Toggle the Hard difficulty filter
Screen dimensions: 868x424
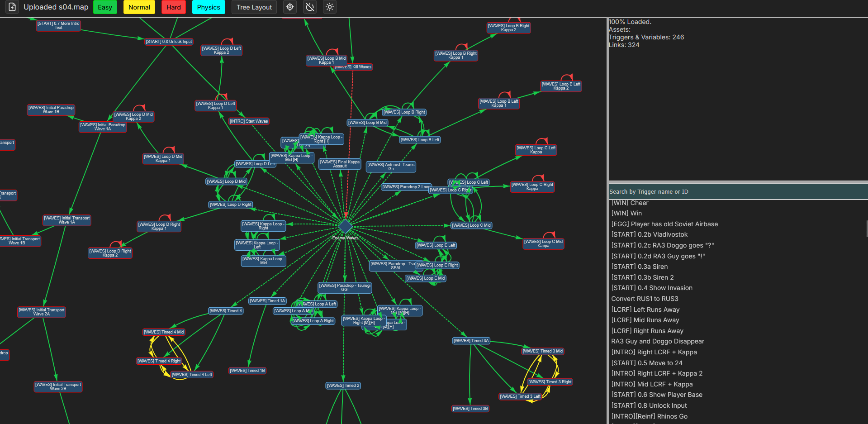pyautogui.click(x=174, y=7)
